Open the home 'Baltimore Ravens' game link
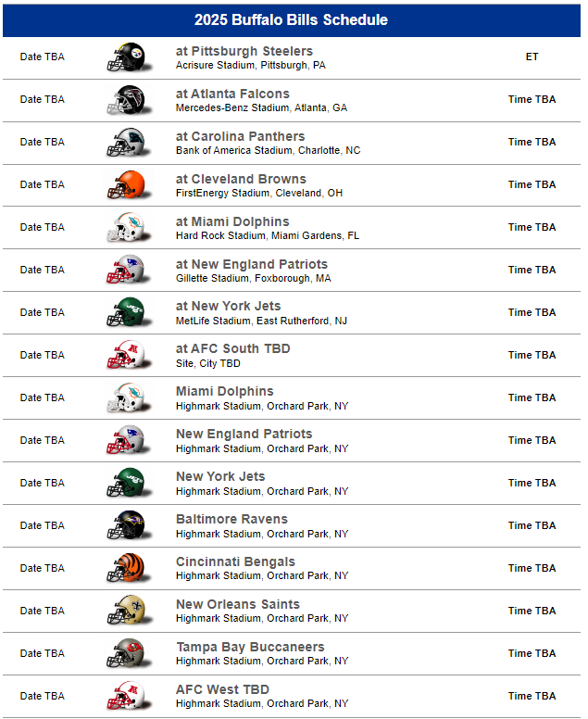The width and height of the screenshot is (588, 719). [231, 519]
